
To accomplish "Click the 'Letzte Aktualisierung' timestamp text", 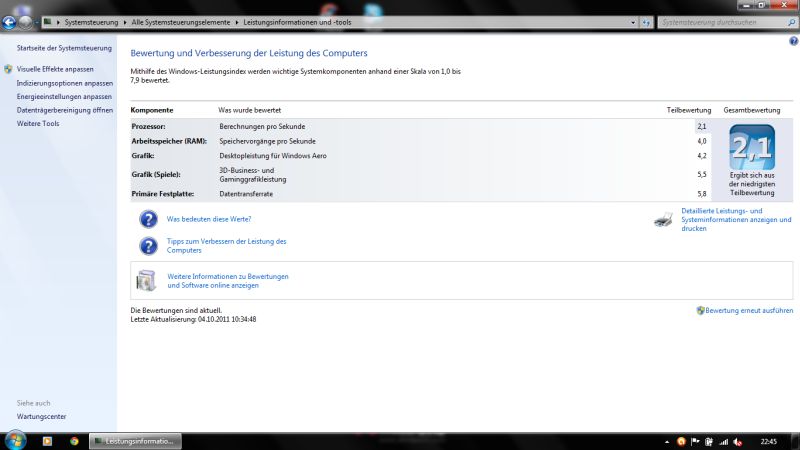I will click(x=193, y=319).
